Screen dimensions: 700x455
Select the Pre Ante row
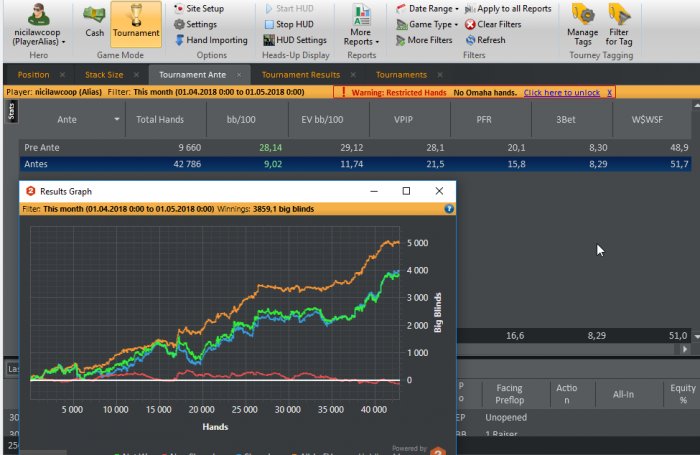[355, 147]
